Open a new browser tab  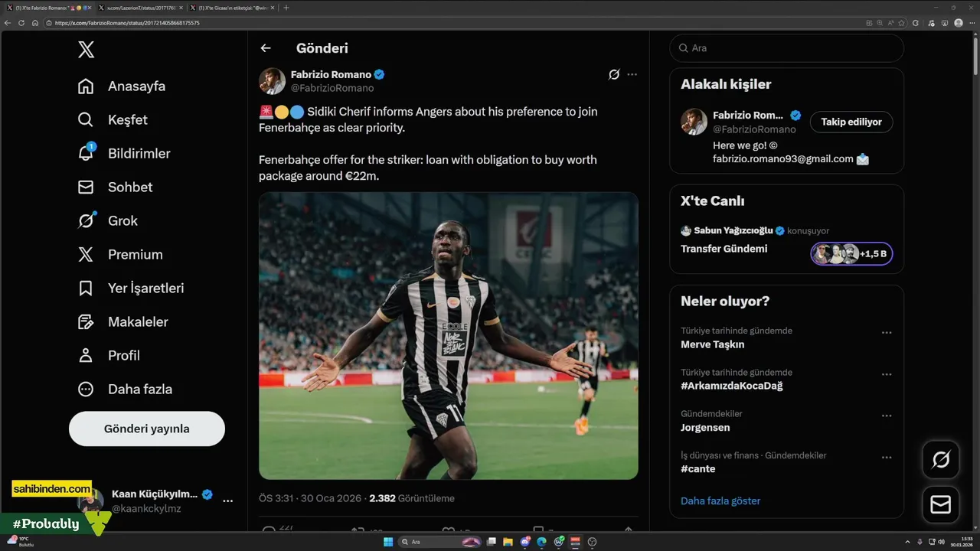[286, 8]
